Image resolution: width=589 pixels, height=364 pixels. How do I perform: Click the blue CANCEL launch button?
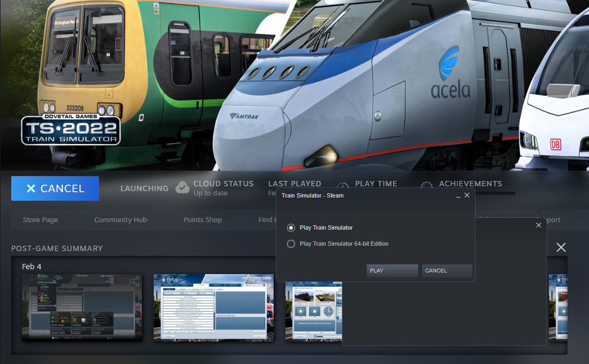[x=55, y=188]
